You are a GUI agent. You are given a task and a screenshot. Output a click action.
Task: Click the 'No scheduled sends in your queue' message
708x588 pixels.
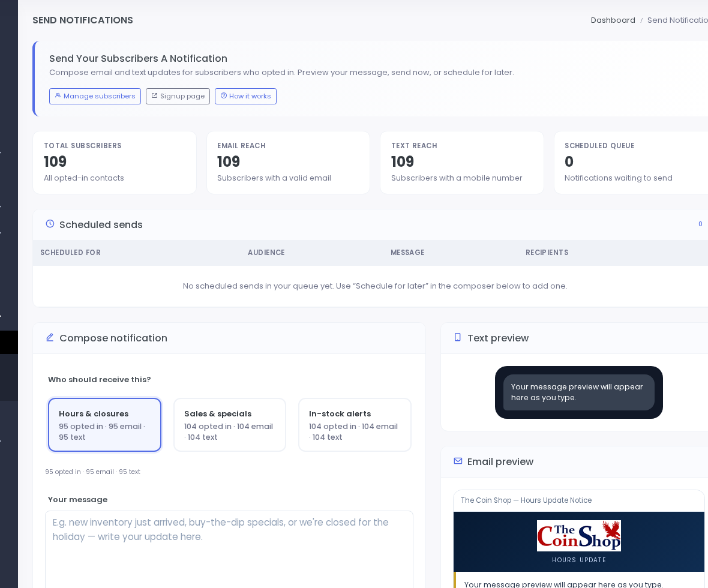point(375,286)
